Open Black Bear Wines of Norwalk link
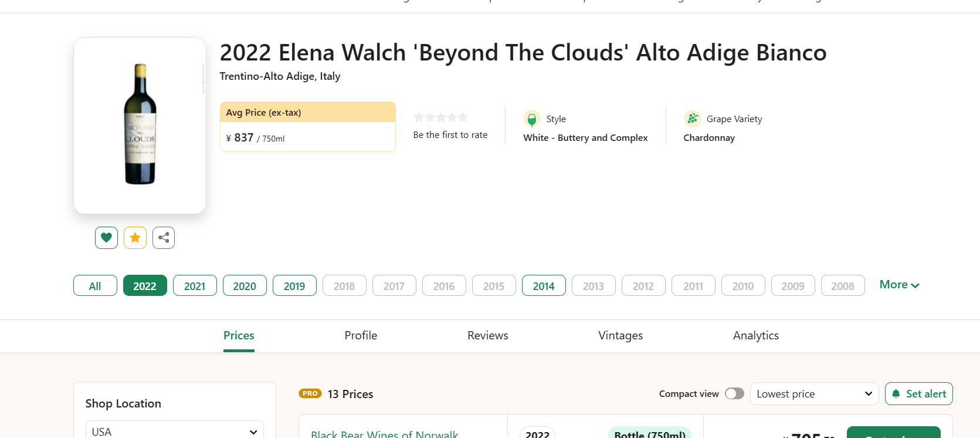 tap(384, 434)
